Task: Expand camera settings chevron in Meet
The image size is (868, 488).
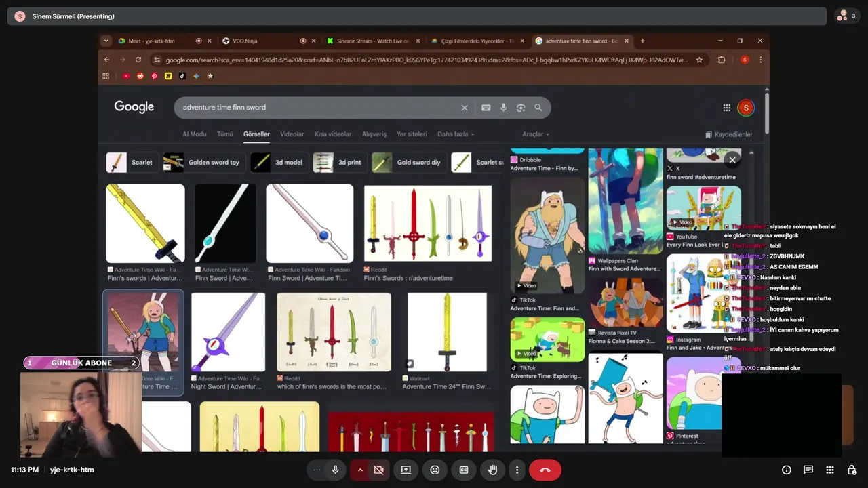Action: click(x=360, y=470)
